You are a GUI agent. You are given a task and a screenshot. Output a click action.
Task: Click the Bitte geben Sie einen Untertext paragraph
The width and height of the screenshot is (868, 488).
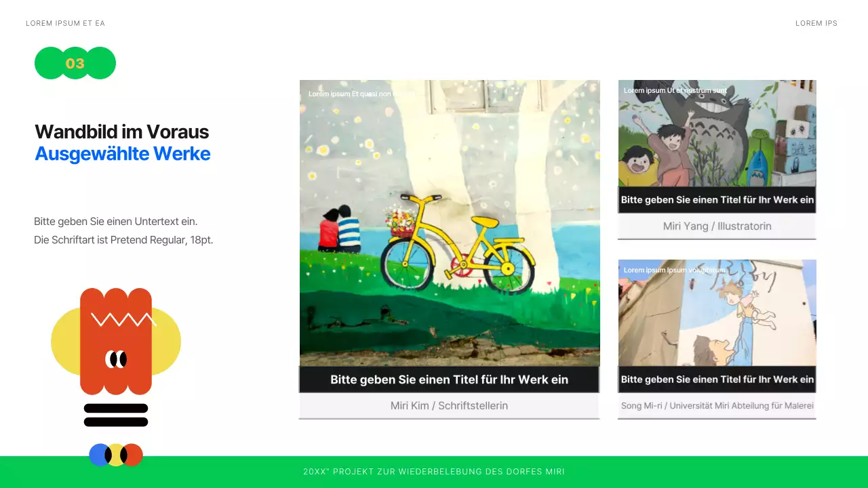[x=123, y=230]
